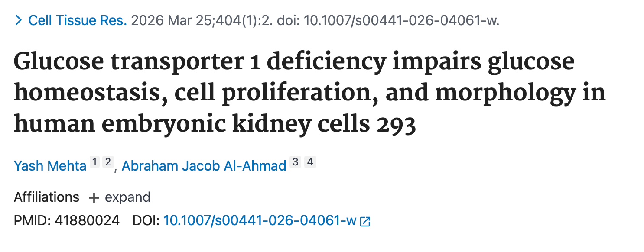Screen dimensions: 644x252
Task: Click affiliation superscript 4 after Al-Ahmad
Action: (309, 162)
